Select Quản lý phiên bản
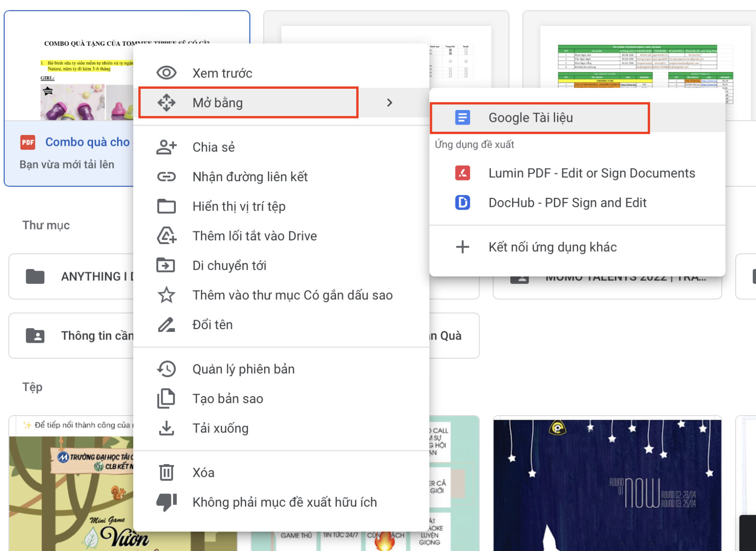 281,369
